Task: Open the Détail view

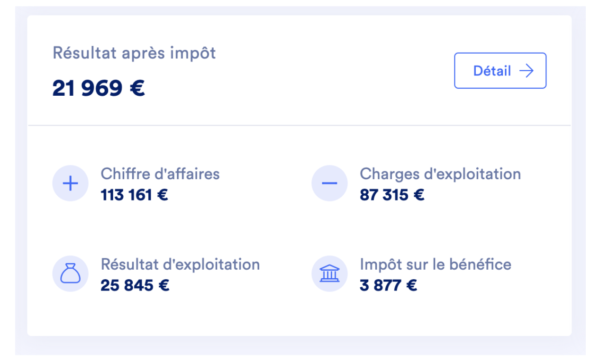Action: click(x=500, y=71)
